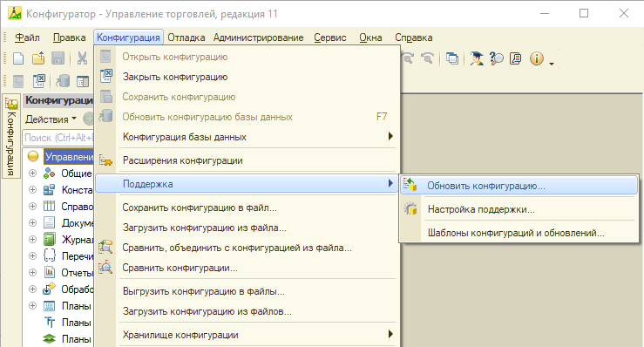Choose Расширения конфигурации menu entry
This screenshot has height=347, width=644.
(x=247, y=160)
